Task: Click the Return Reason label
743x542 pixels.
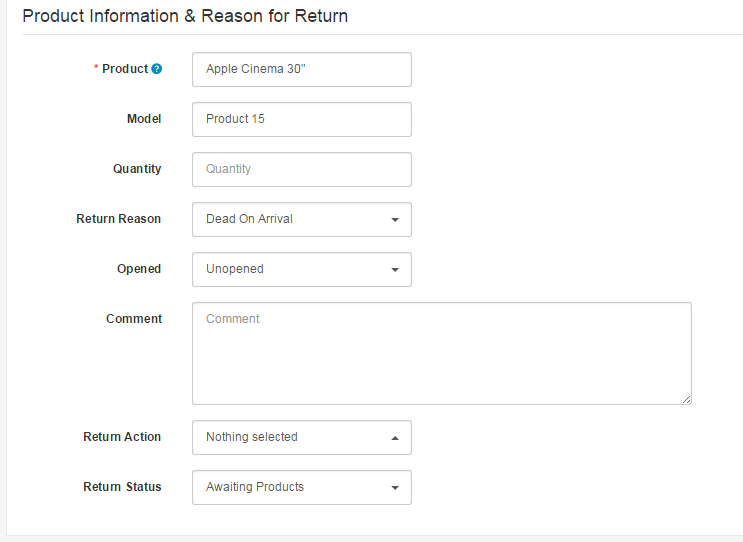Action: pos(118,219)
